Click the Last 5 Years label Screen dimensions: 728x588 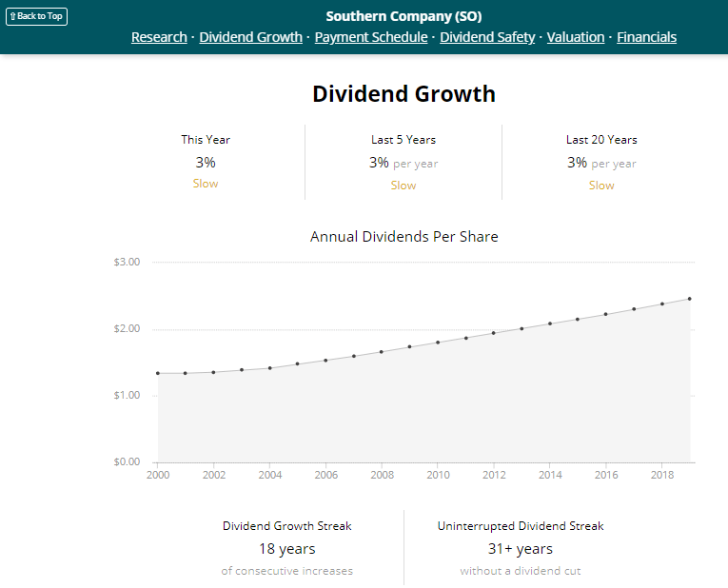pyautogui.click(x=403, y=140)
